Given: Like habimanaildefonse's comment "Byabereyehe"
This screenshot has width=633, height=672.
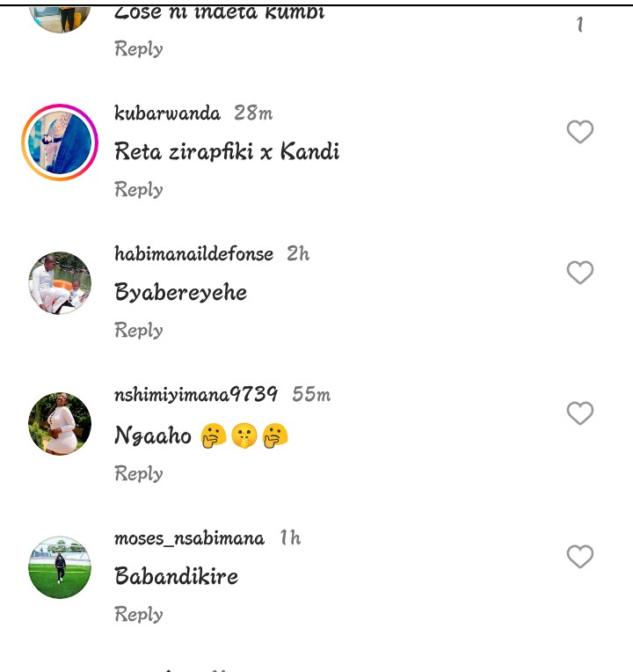Looking at the screenshot, I should pyautogui.click(x=579, y=273).
